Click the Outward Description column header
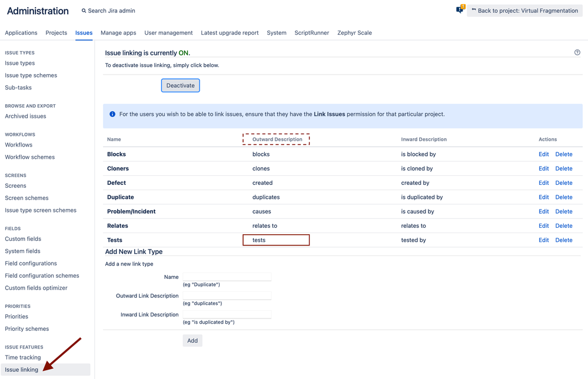588x379 pixels. point(277,139)
